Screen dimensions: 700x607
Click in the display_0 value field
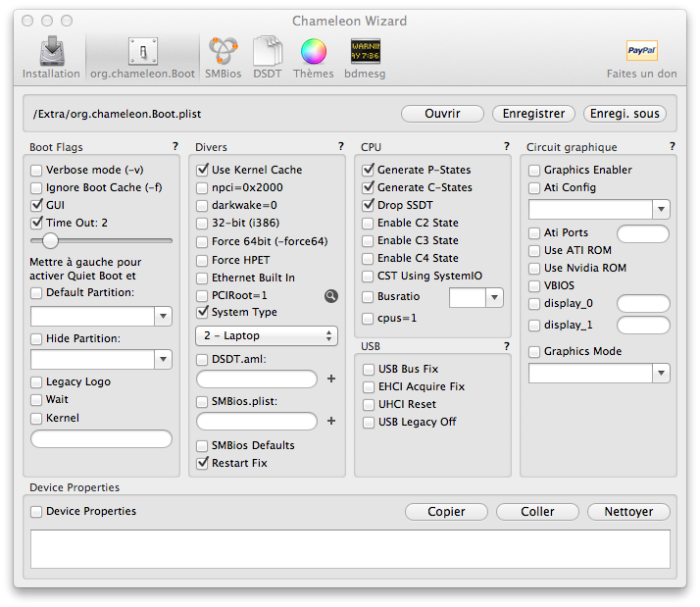(643, 303)
